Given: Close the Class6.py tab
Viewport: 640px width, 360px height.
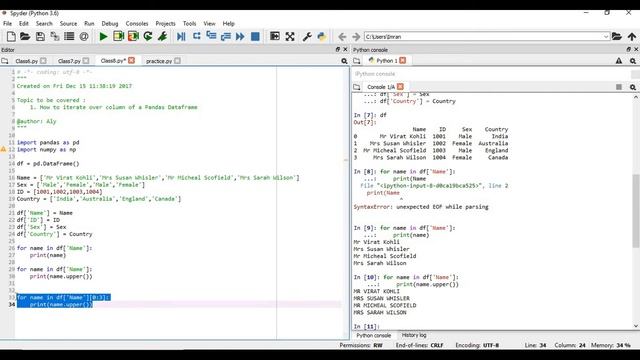Looking at the screenshot, I should point(43,61).
